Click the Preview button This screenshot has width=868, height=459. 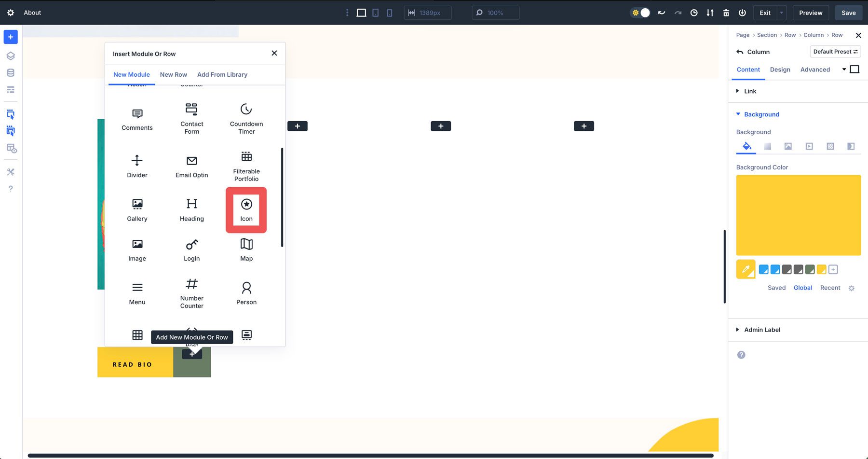coord(810,13)
